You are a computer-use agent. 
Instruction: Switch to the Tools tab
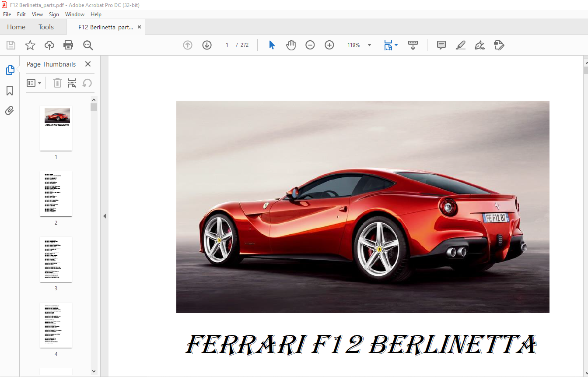pos(46,27)
